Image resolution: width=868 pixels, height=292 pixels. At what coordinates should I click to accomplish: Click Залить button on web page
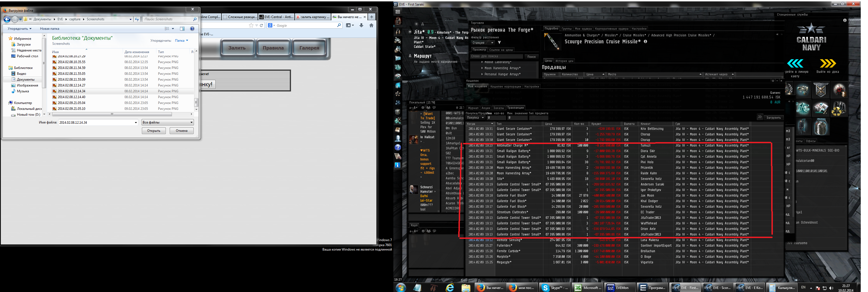tap(237, 48)
